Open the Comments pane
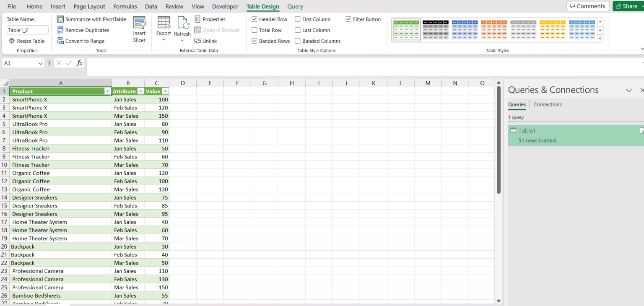 (x=588, y=6)
